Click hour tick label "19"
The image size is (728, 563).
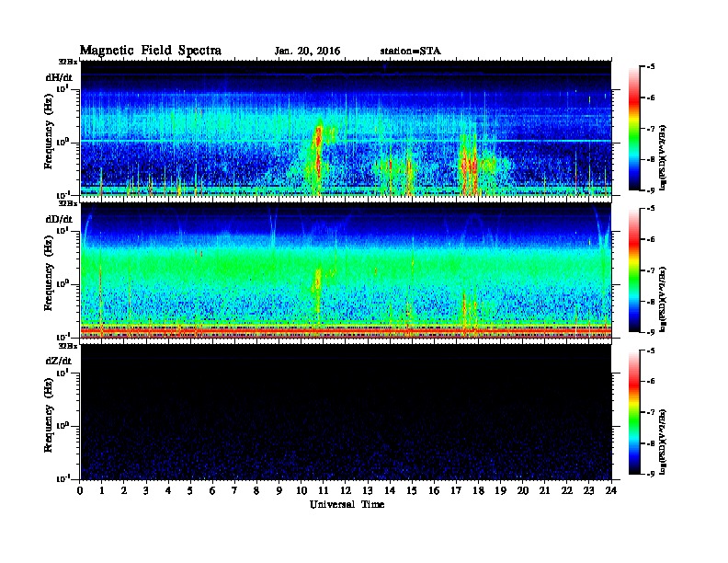pyautogui.click(x=500, y=490)
